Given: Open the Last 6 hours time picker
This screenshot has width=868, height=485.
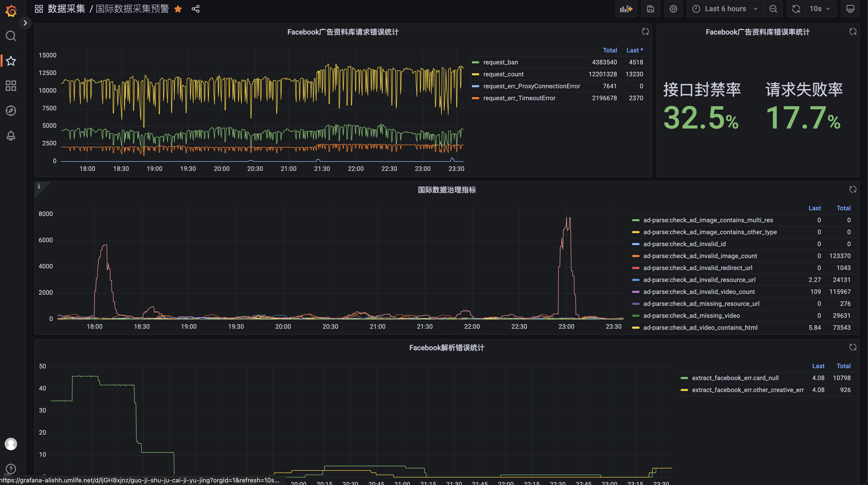Looking at the screenshot, I should [725, 9].
